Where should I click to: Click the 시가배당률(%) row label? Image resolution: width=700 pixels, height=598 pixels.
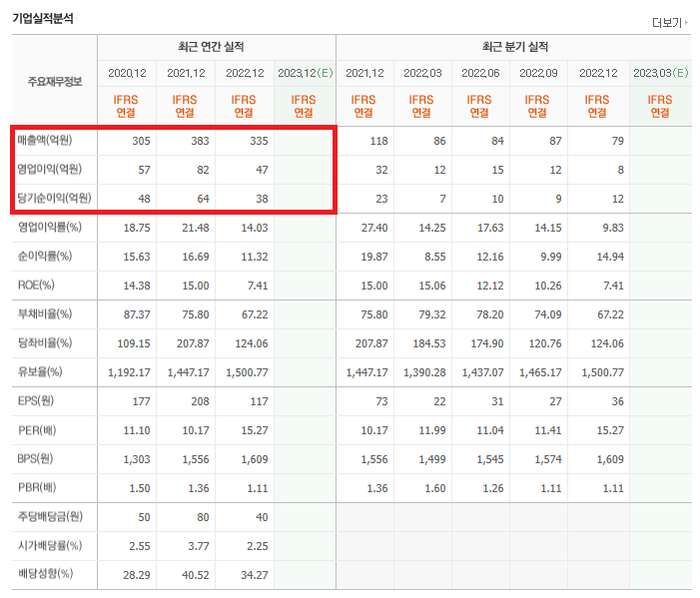coord(50,545)
